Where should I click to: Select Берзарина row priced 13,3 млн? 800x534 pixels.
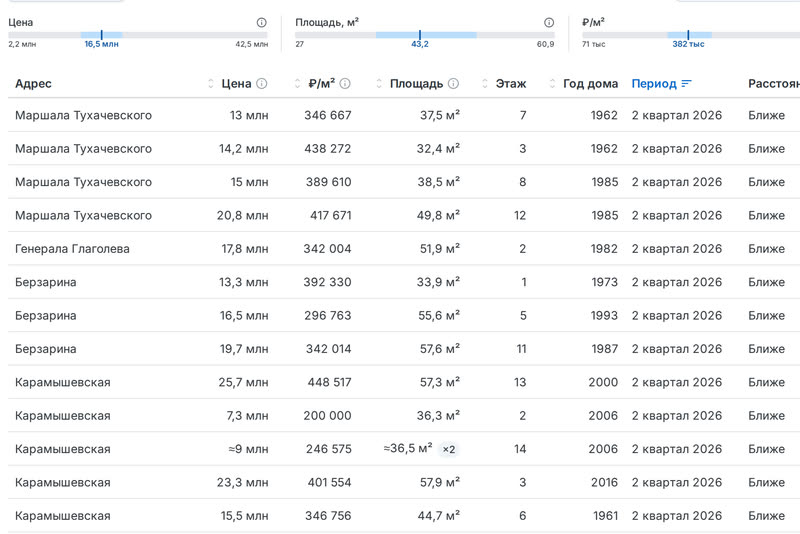tap(404, 282)
